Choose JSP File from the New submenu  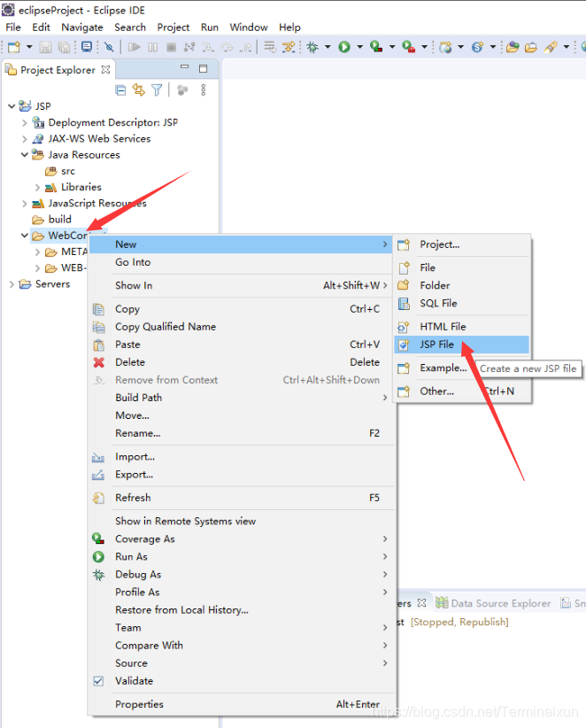[462, 345]
